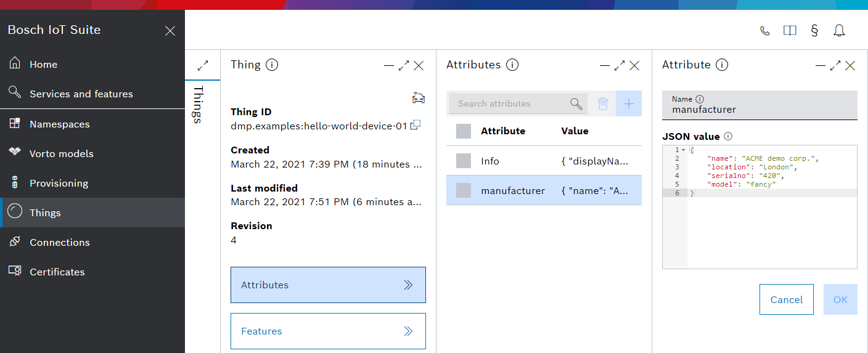The height and width of the screenshot is (353, 868).
Task: Maximize the Thing panel
Action: [404, 65]
